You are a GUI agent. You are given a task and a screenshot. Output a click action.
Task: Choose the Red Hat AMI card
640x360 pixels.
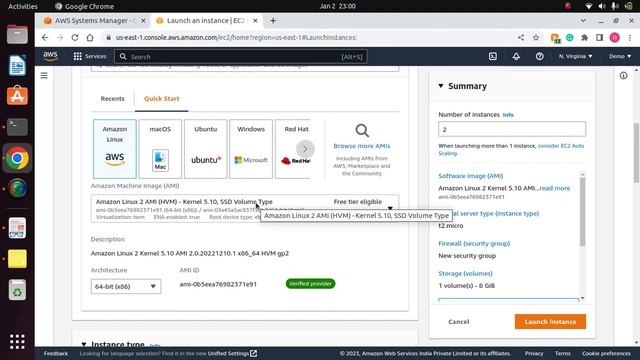pos(293,149)
